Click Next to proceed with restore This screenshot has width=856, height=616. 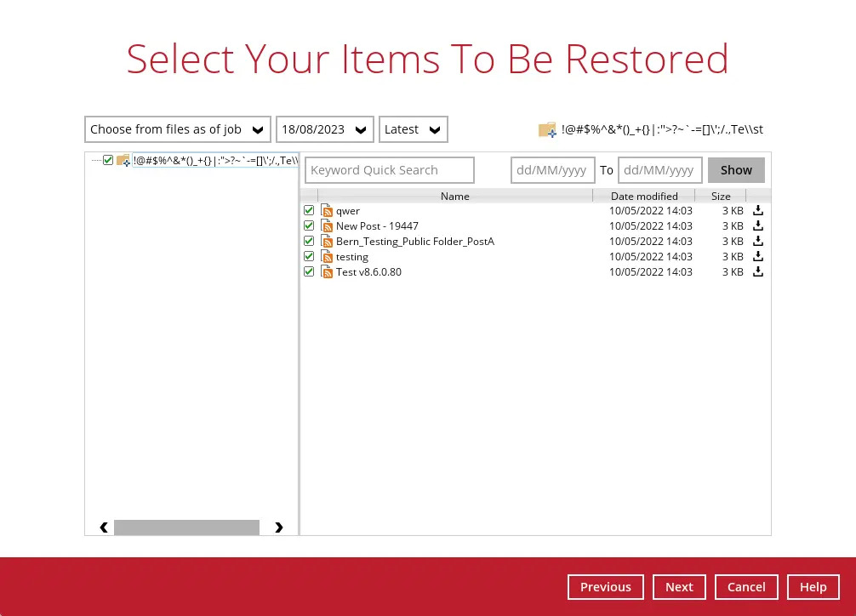click(x=679, y=586)
